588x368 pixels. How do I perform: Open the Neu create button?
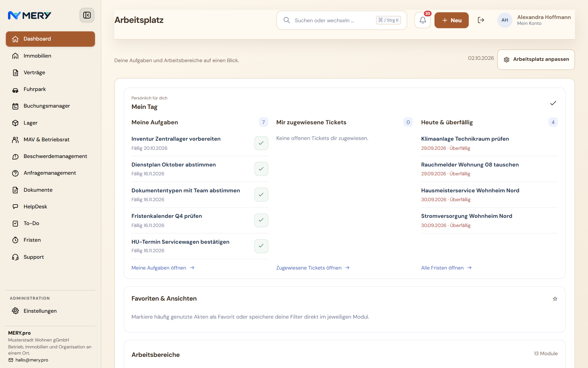[451, 20]
